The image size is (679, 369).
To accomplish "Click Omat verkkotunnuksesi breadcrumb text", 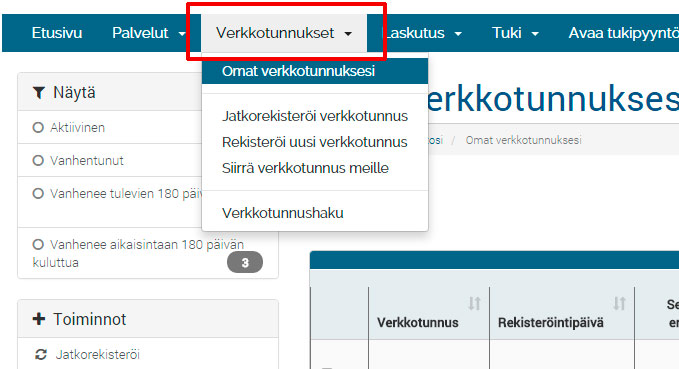I will pos(523,140).
